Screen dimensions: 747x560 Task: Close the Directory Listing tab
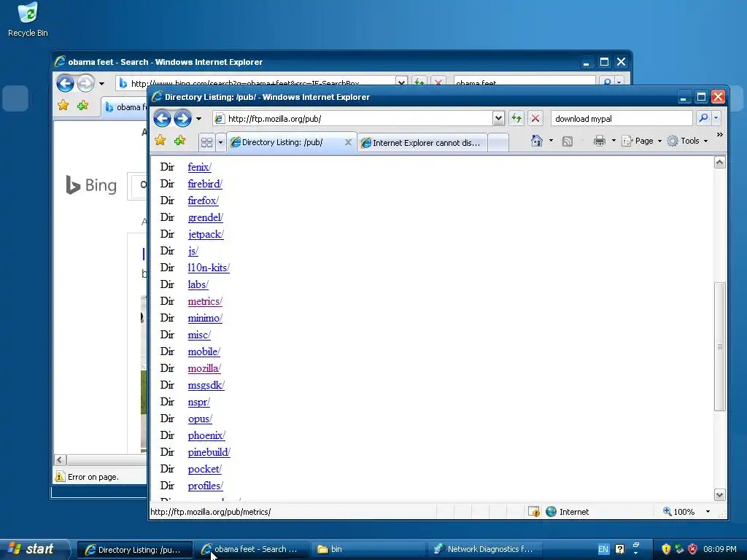point(348,142)
